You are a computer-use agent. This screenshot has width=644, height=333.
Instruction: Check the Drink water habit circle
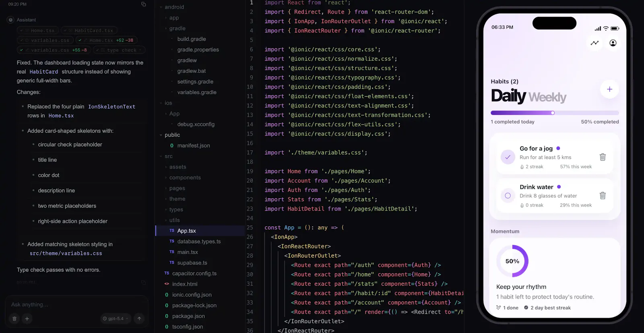(x=508, y=196)
